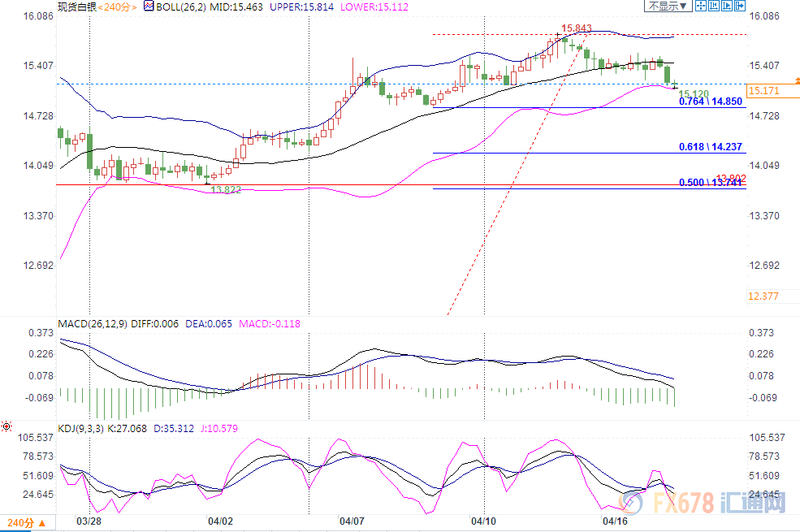Click the 15.843 high price marker
The width and height of the screenshot is (800, 532).
pyautogui.click(x=575, y=28)
